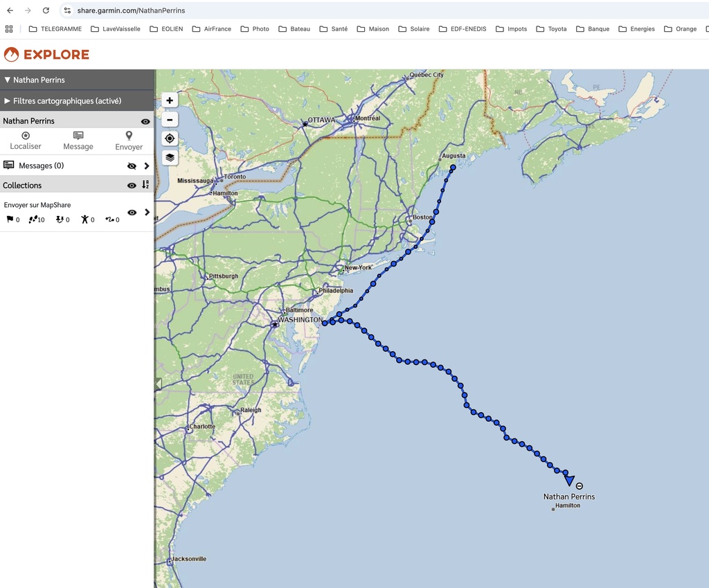Open the Message composer icon

[78, 136]
